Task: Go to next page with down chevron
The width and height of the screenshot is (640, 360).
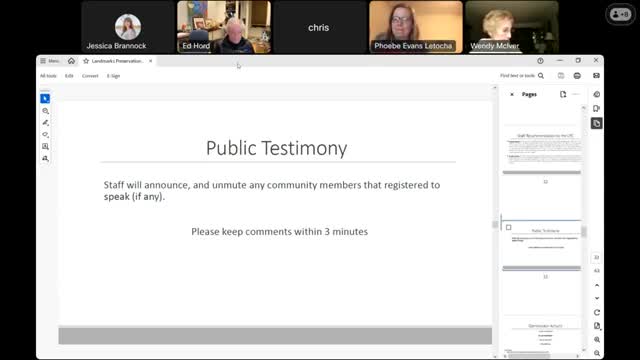Action: click(597, 298)
